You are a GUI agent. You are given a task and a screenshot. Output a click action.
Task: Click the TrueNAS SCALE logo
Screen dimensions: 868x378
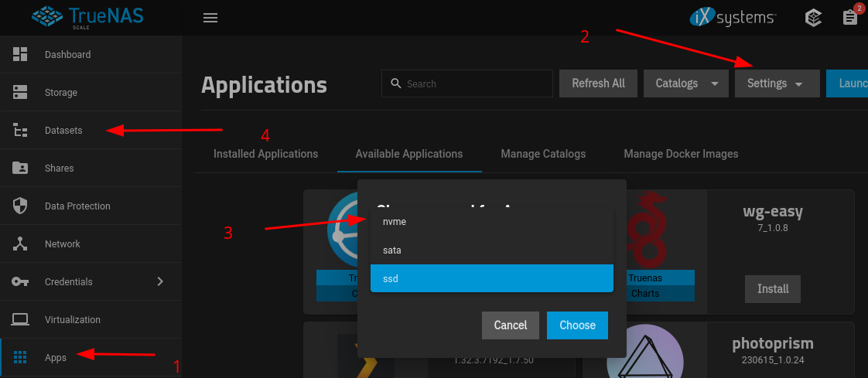click(87, 16)
